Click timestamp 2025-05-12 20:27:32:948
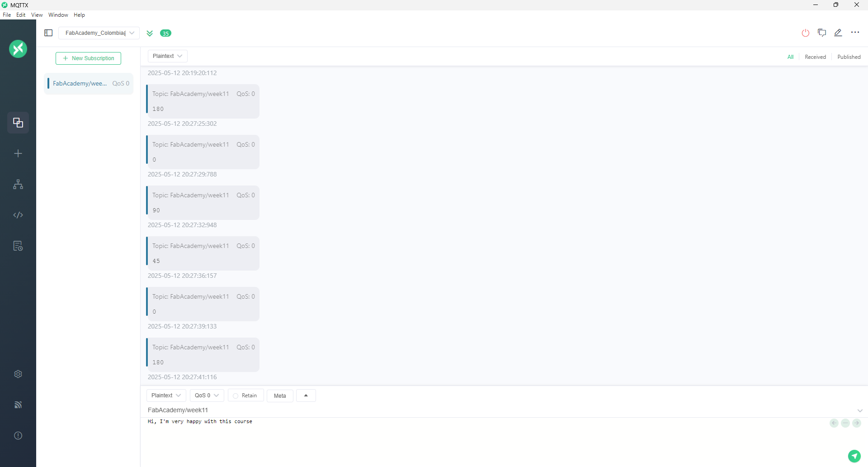 [x=182, y=225]
